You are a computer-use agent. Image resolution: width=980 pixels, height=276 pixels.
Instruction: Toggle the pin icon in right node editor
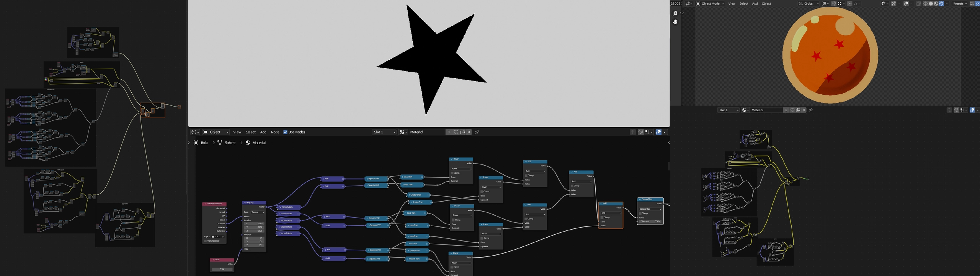point(811,110)
